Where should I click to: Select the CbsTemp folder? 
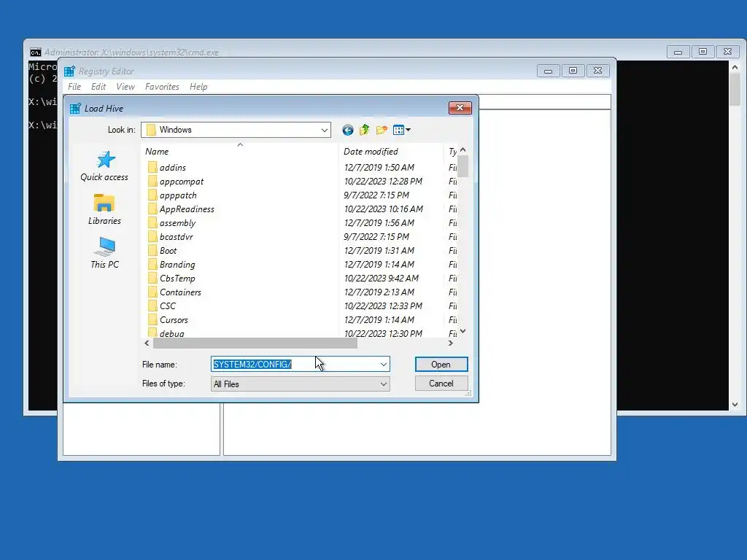click(177, 278)
